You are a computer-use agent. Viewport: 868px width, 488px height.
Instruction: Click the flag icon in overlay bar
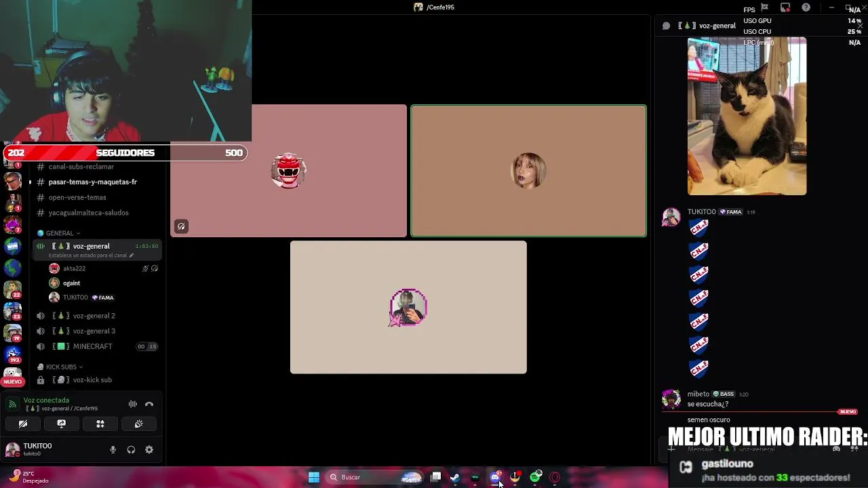(x=765, y=7)
